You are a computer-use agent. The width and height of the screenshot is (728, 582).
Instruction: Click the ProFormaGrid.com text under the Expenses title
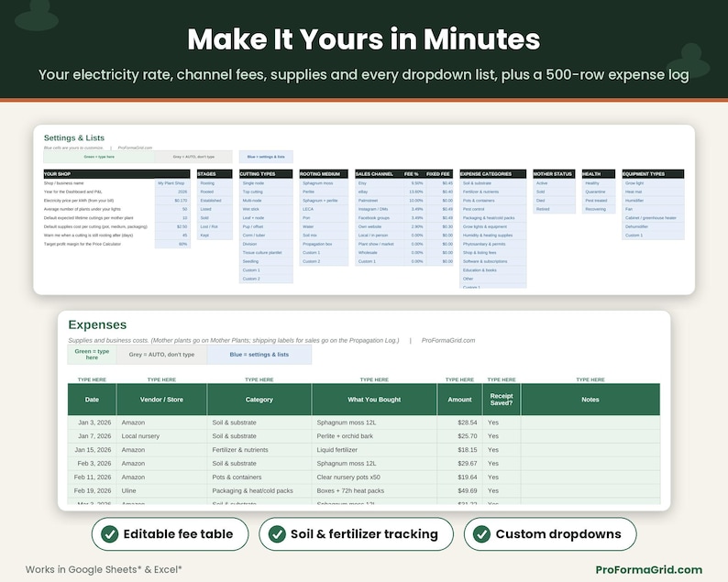pyautogui.click(x=448, y=340)
